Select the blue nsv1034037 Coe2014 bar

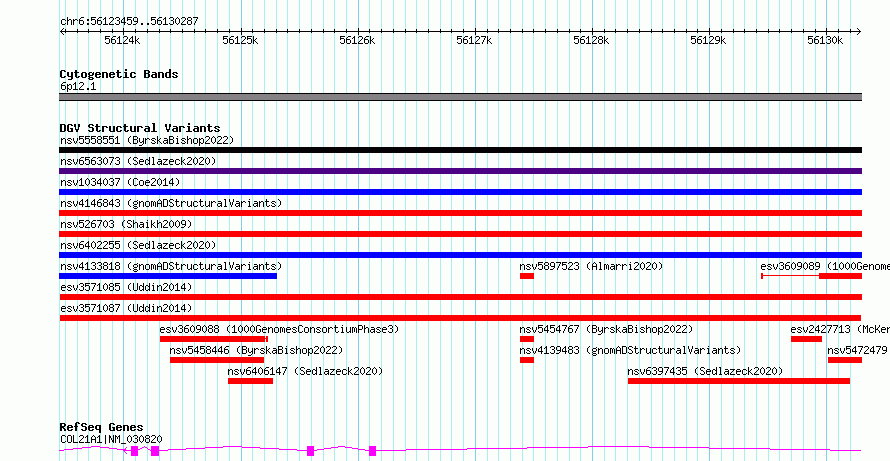click(x=460, y=192)
